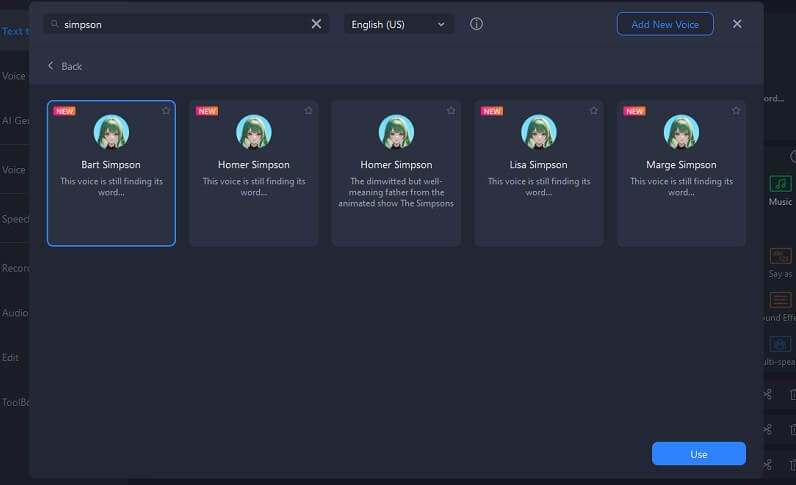This screenshot has height=485, width=796.
Task: Clear the 'simpson' search text
Action: [x=316, y=24]
